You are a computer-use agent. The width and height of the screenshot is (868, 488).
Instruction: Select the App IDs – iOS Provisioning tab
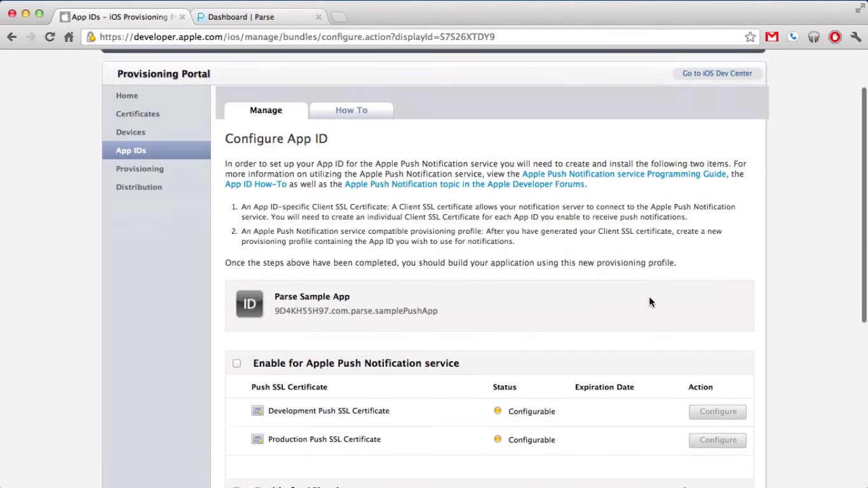(x=121, y=17)
